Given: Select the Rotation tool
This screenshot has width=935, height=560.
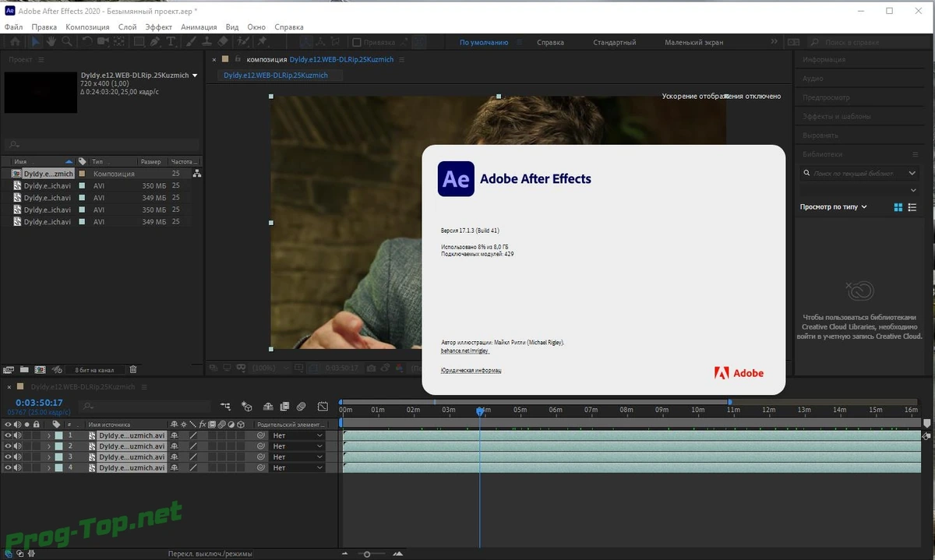Looking at the screenshot, I should pos(87,42).
